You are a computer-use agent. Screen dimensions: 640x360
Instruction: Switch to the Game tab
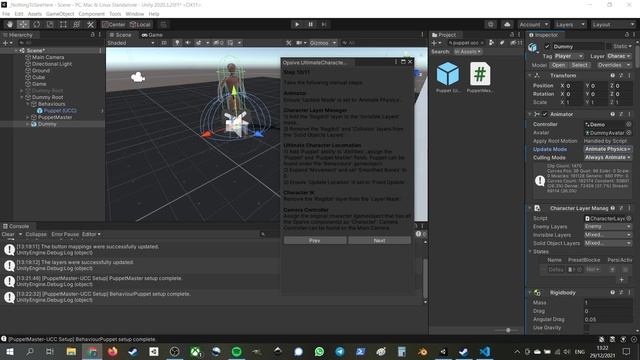click(152, 35)
